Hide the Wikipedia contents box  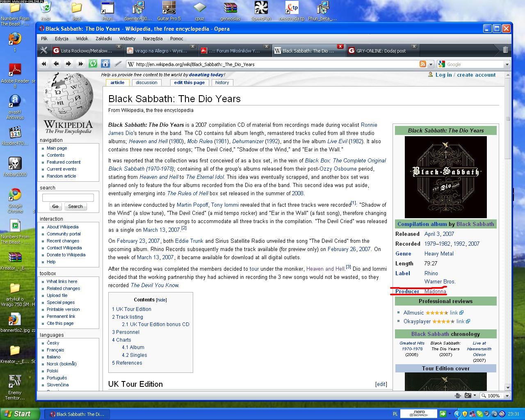162,300
